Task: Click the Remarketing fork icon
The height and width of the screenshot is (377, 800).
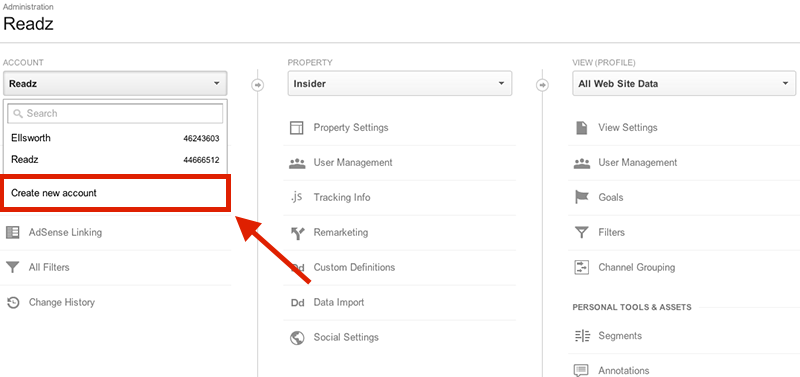Action: [x=297, y=233]
